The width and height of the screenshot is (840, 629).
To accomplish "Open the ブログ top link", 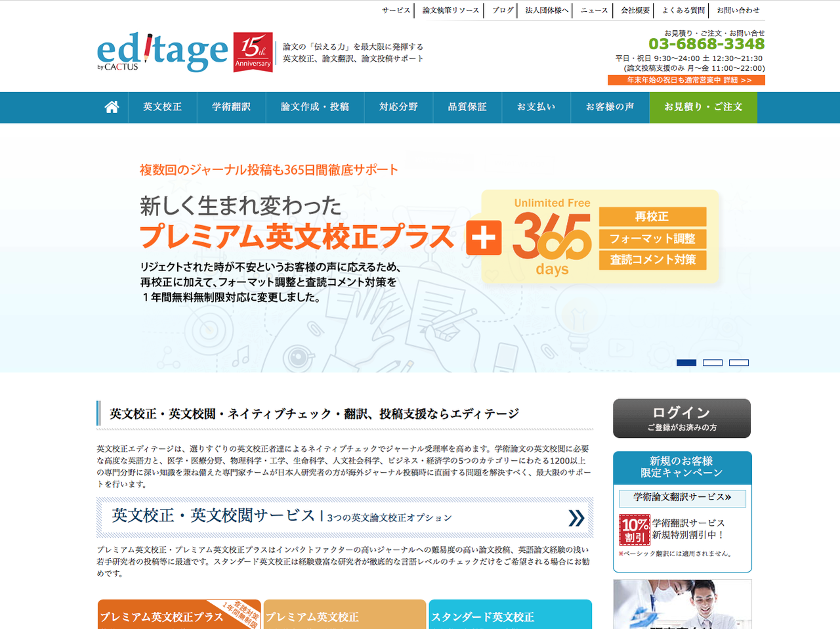I will [x=503, y=11].
